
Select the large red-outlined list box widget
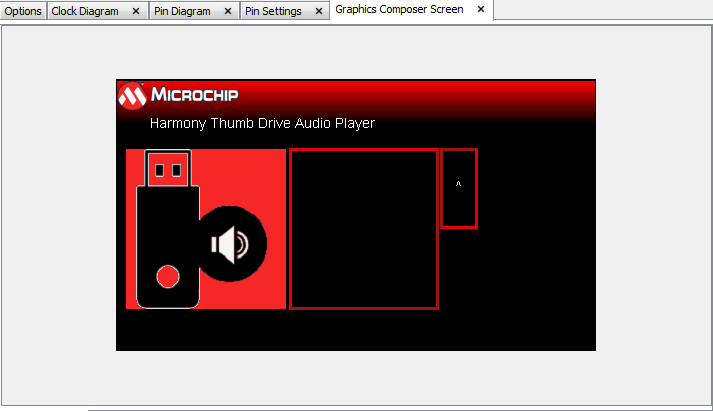[x=364, y=229]
